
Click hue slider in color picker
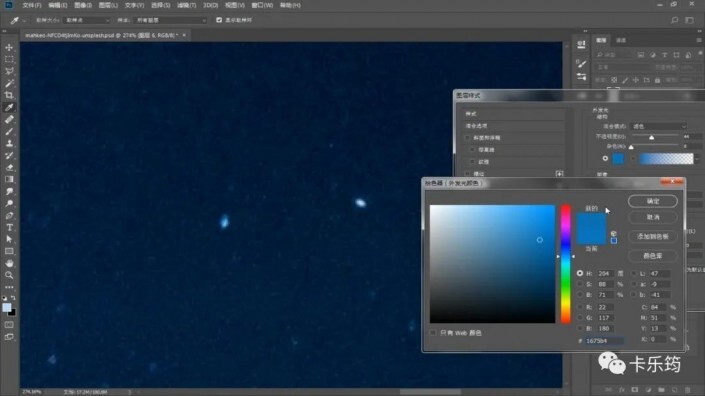pyautogui.click(x=566, y=264)
